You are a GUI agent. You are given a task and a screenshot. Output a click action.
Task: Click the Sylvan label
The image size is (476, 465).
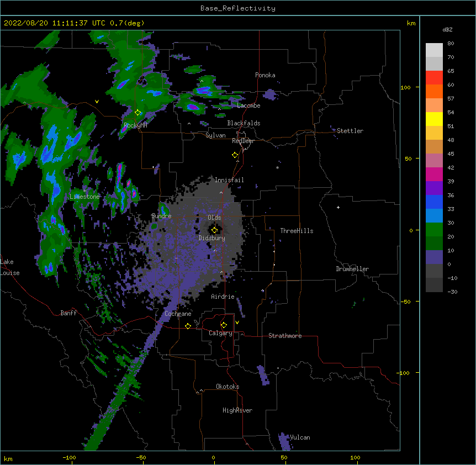pos(215,135)
